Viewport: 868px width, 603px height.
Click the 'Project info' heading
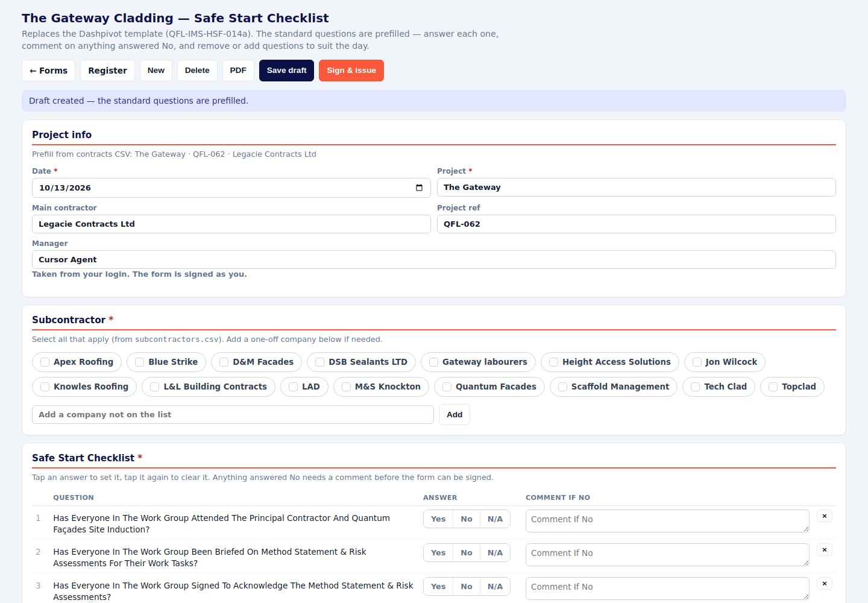tap(62, 135)
